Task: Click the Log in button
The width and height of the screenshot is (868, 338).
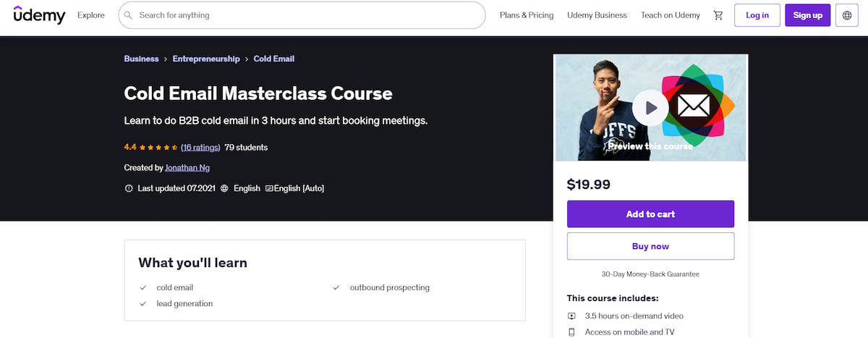Action: coord(757,15)
